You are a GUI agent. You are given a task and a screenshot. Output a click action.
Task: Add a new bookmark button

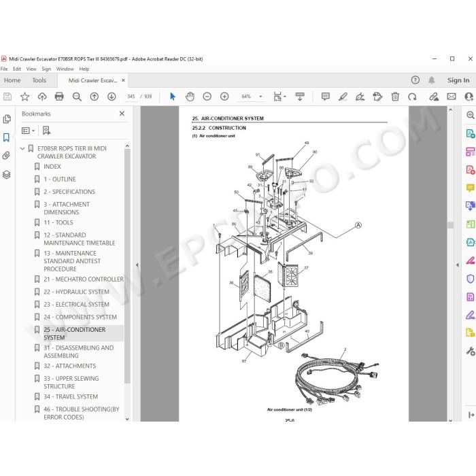pyautogui.click(x=46, y=131)
